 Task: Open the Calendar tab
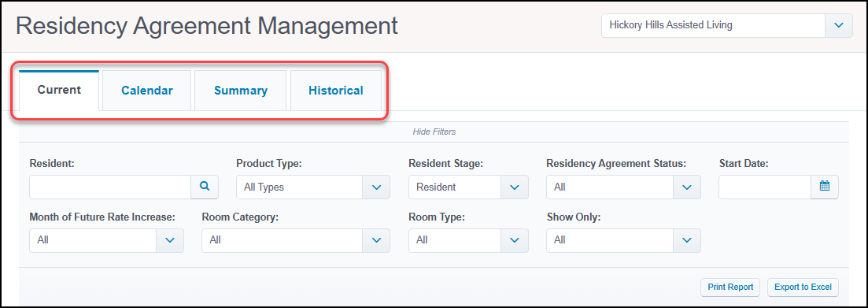pyautogui.click(x=146, y=91)
